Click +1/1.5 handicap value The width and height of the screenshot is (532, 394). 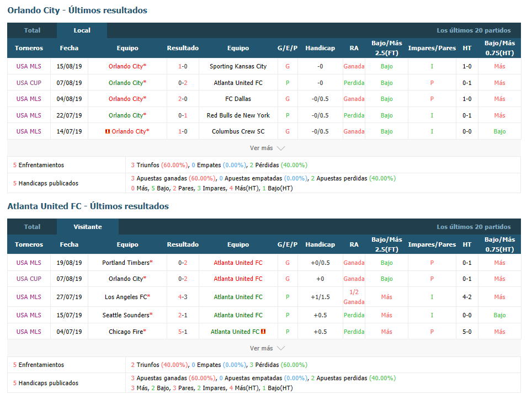click(x=320, y=297)
